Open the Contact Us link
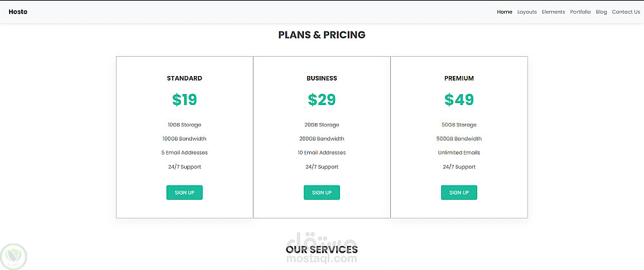 (x=626, y=12)
